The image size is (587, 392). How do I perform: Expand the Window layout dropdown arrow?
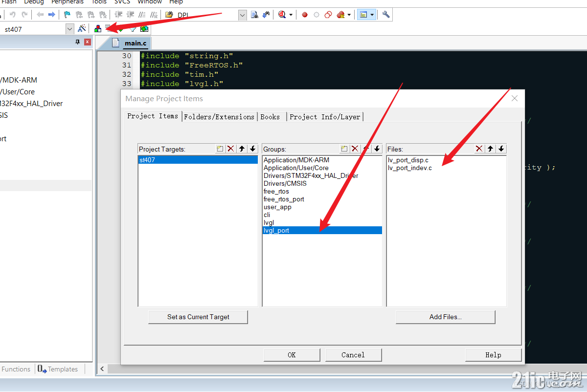point(372,15)
